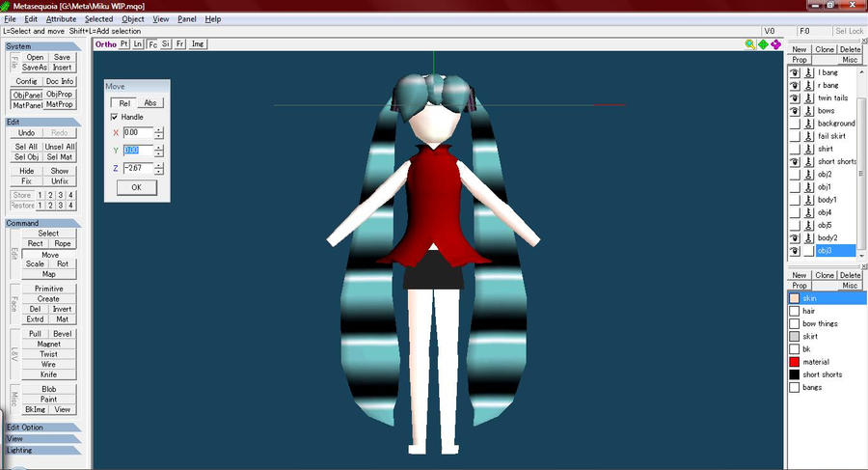Click the Config button

26,81
